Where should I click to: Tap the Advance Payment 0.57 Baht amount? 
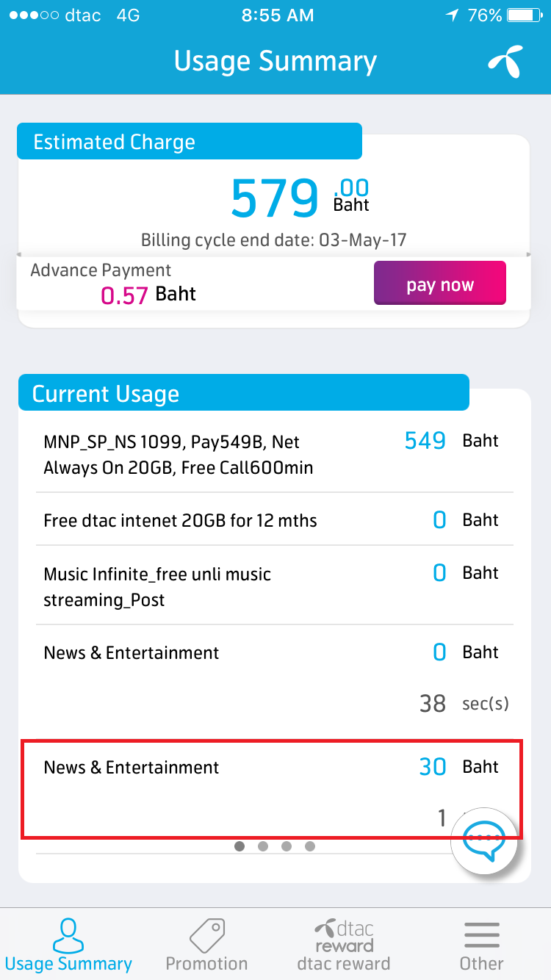coord(148,295)
